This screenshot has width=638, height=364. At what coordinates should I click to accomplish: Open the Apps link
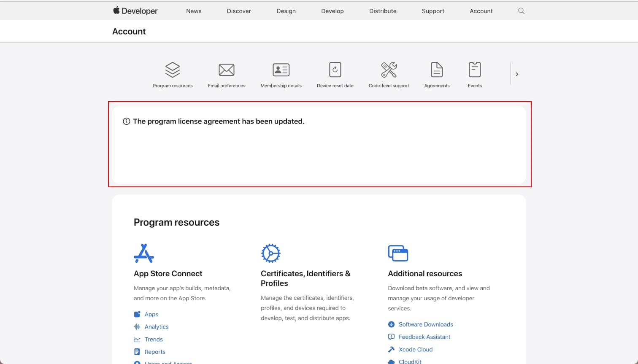151,314
